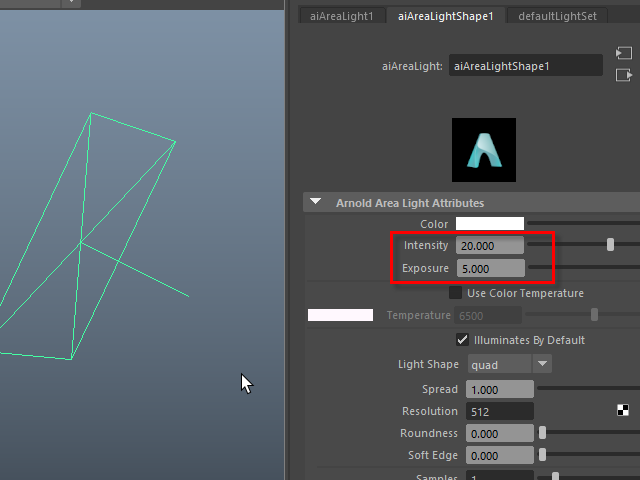640x480 pixels.
Task: Click the Resolution 512 field
Action: point(494,411)
